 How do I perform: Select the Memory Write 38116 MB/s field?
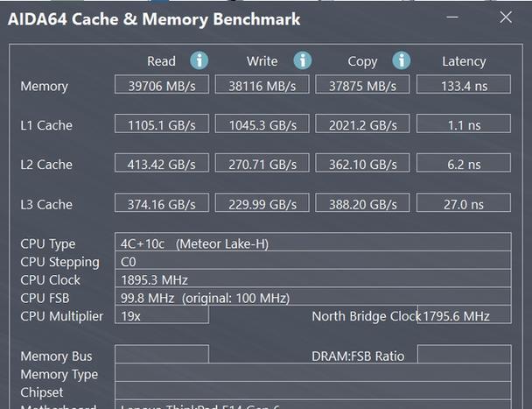tap(262, 84)
